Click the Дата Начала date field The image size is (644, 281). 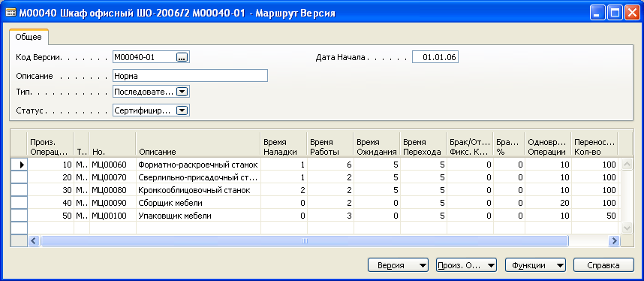(435, 58)
